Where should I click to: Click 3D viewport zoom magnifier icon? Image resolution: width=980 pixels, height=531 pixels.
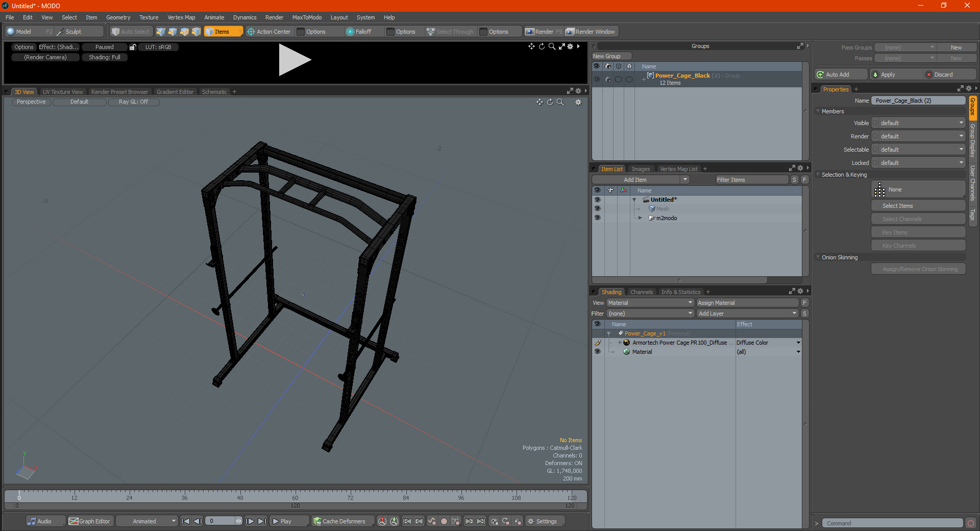pyautogui.click(x=560, y=102)
